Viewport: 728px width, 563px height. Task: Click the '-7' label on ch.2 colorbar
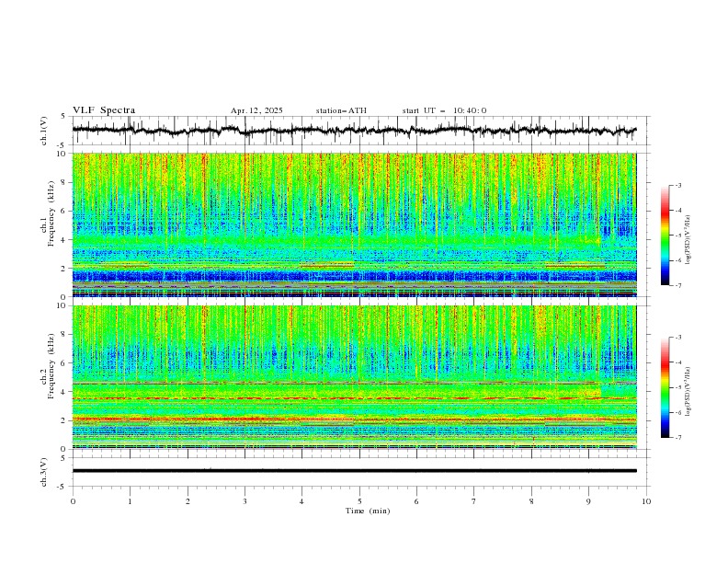click(x=678, y=438)
